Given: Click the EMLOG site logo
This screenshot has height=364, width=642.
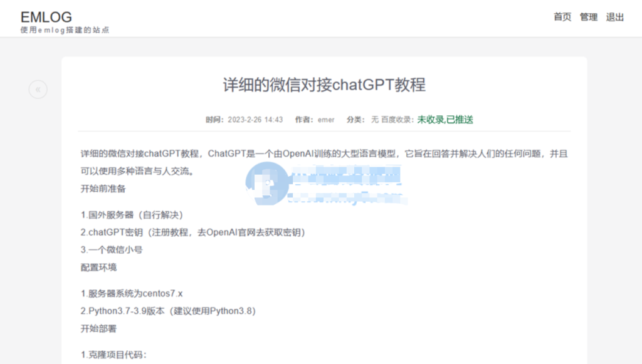Looking at the screenshot, I should pyautogui.click(x=46, y=16).
